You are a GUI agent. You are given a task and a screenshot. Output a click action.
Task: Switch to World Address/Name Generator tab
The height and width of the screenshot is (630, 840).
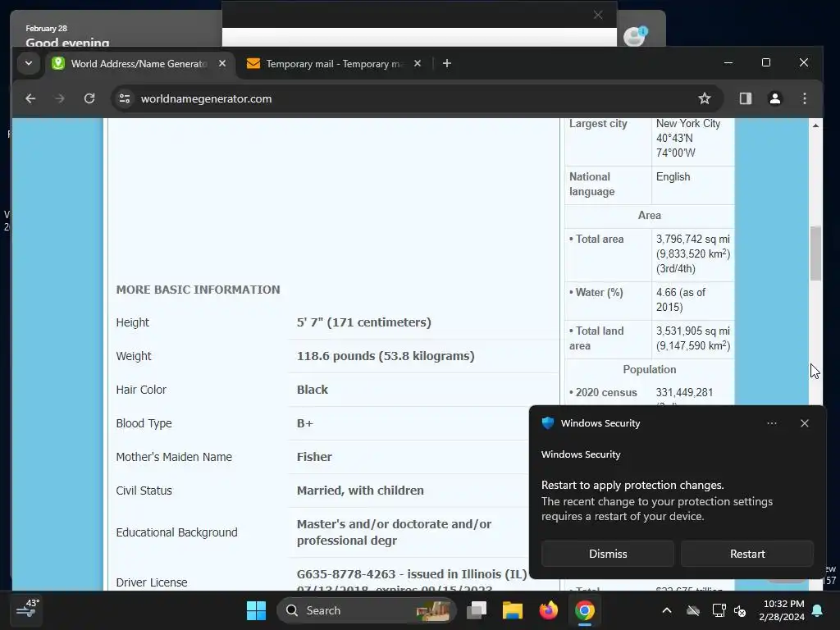[x=139, y=64]
